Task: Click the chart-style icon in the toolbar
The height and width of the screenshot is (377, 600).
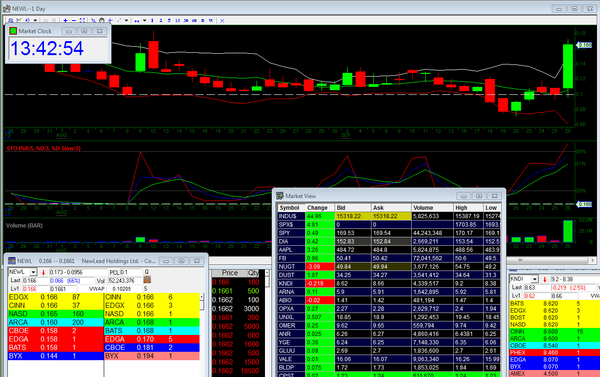Action: (137, 21)
